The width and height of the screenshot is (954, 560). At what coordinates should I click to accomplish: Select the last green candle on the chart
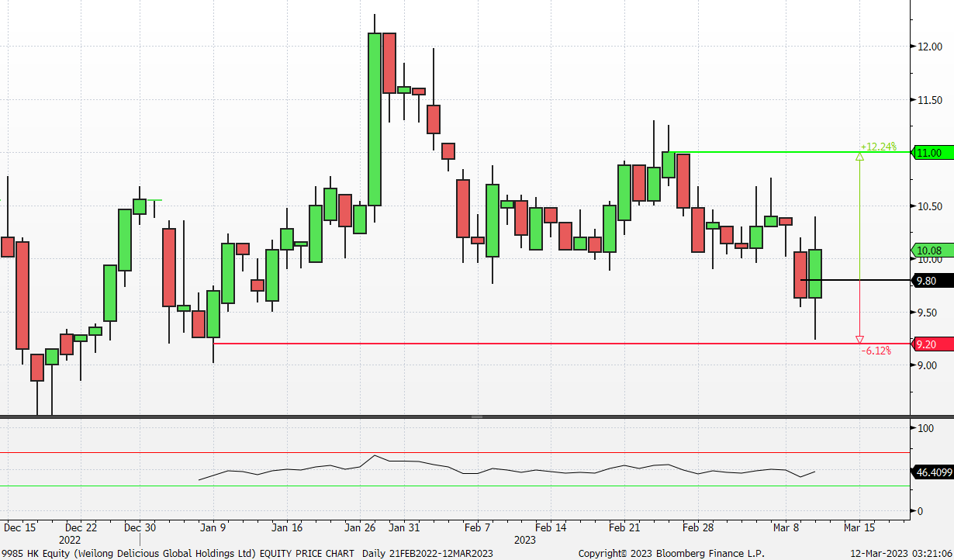pos(815,274)
